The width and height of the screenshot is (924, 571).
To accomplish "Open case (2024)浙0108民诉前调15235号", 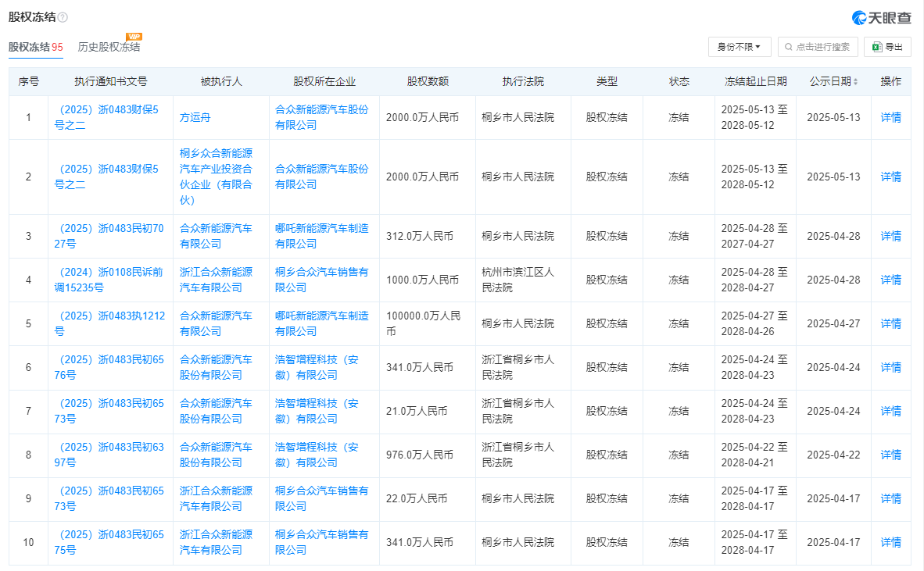I will pyautogui.click(x=109, y=280).
